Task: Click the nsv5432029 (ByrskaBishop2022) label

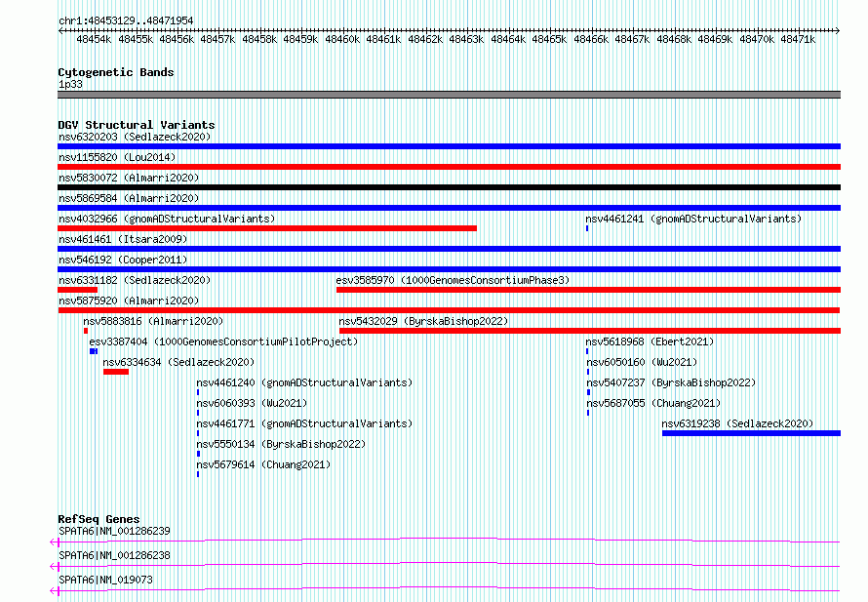Action: pos(423,321)
